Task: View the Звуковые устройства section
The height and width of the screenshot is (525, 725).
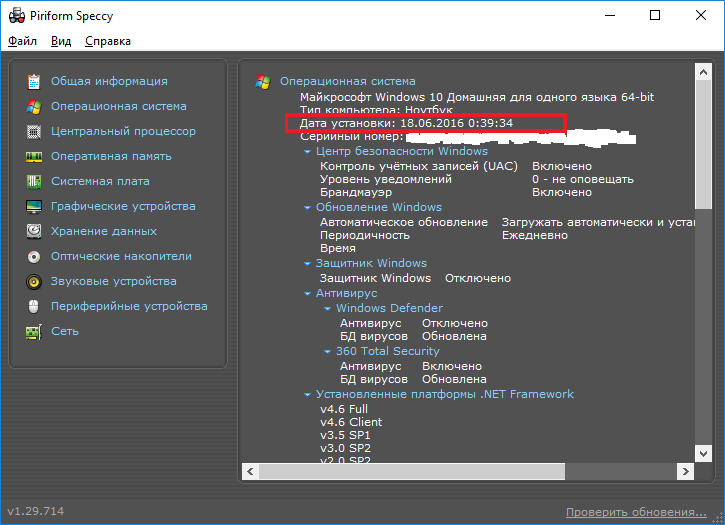Action: pos(113,281)
